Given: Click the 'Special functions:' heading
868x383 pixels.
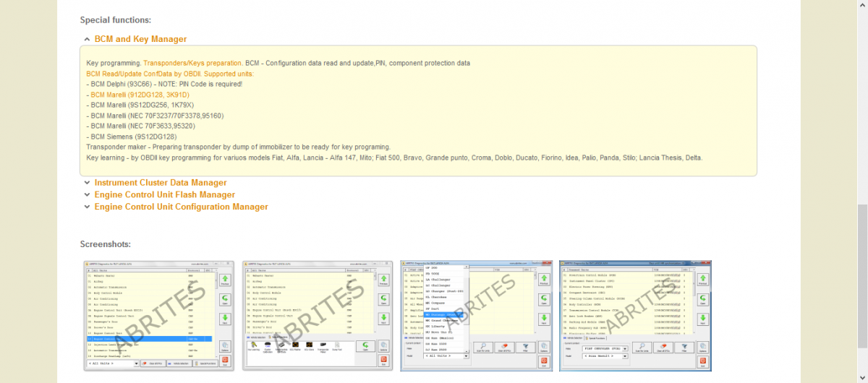Looking at the screenshot, I should coord(116,20).
